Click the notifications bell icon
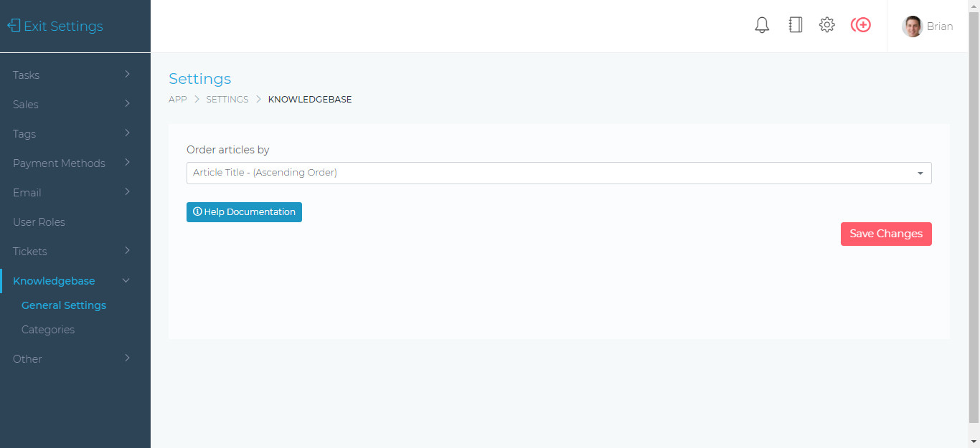 (x=762, y=26)
